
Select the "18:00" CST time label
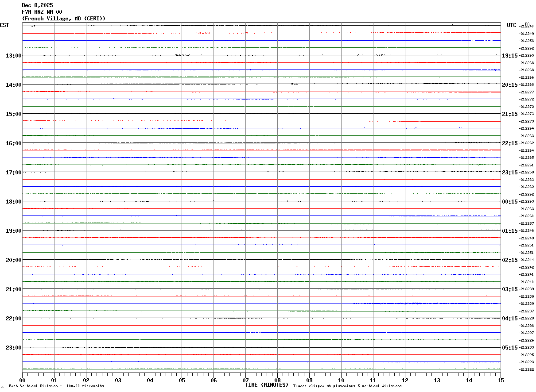13,202
